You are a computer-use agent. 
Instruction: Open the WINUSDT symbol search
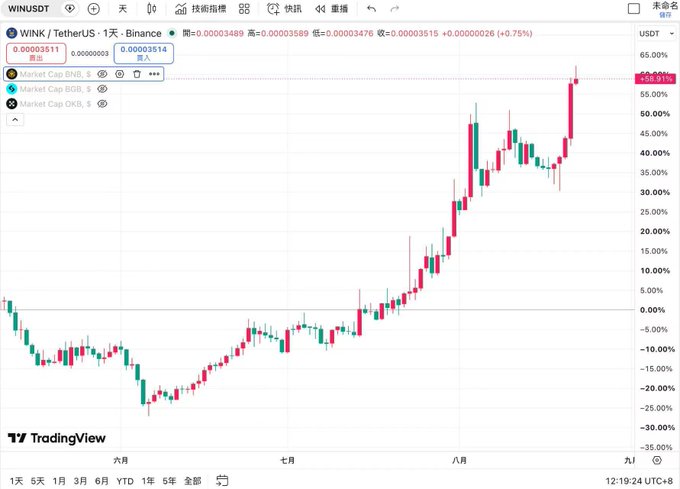click(x=29, y=9)
